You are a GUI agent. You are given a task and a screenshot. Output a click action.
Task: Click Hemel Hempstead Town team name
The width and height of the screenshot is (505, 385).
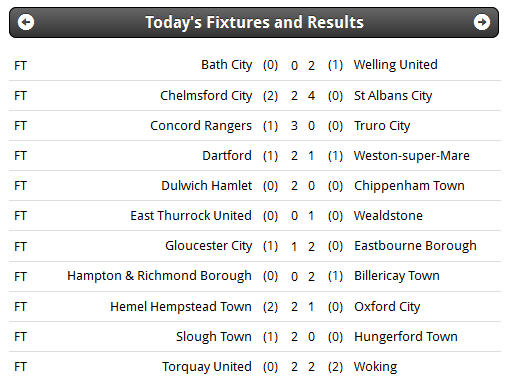[181, 307]
